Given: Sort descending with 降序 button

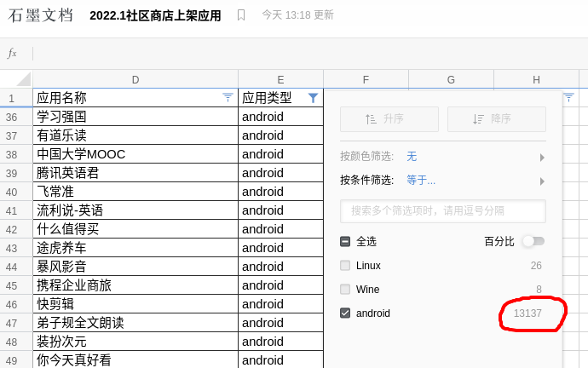Looking at the screenshot, I should [x=497, y=119].
